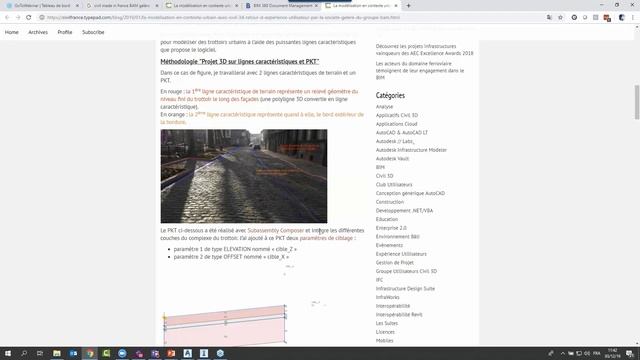Open the Gestion de Projet category
The width and height of the screenshot is (640, 360).
point(394,262)
